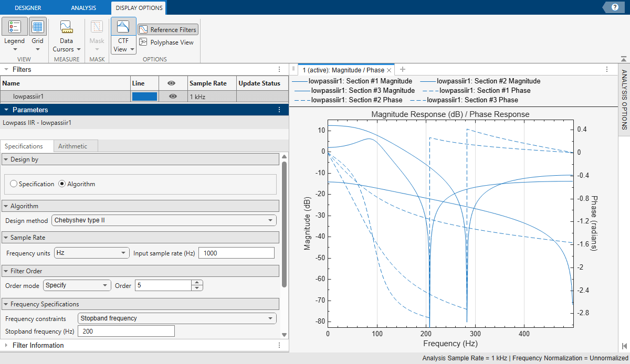Open the Legend dropdown arrow
Viewport: 630px width, 364px height.
point(14,49)
